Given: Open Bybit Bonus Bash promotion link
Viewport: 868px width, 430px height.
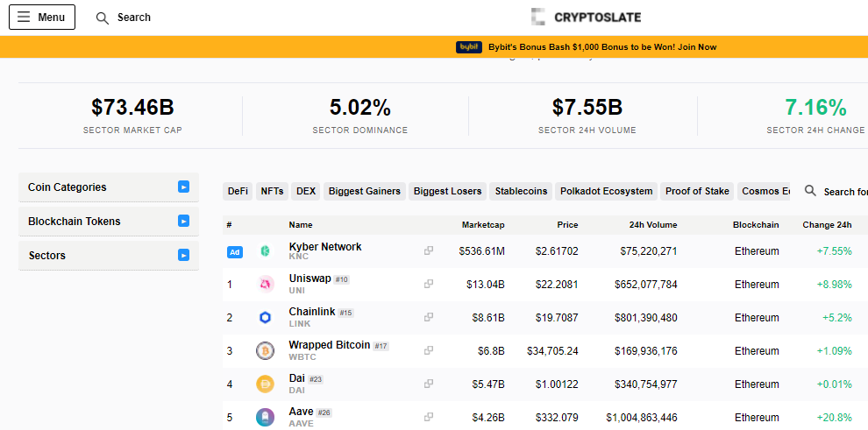Looking at the screenshot, I should tap(602, 47).
